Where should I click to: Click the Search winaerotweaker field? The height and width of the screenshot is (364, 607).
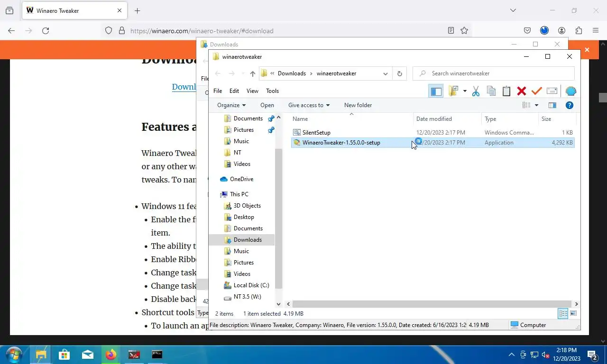point(494,73)
